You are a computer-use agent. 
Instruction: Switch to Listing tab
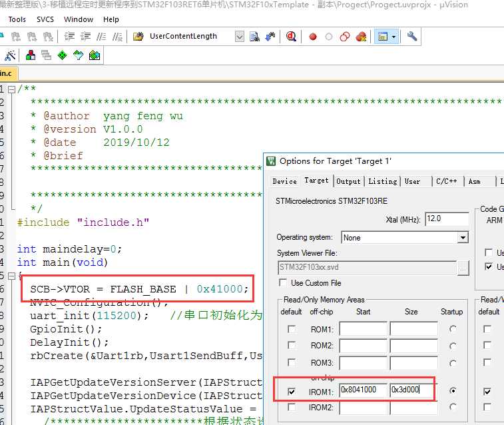pyautogui.click(x=383, y=181)
